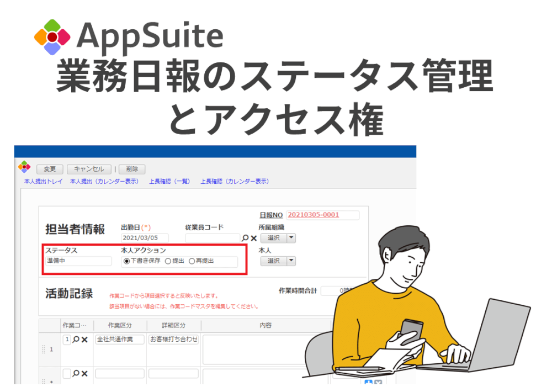Open the 作業コード search magnifier in row 1
Viewport: 552px width, 392px height.
coord(76,339)
